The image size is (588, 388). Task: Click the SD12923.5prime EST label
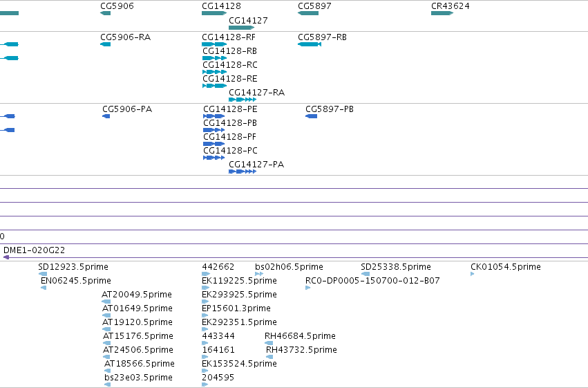click(73, 267)
